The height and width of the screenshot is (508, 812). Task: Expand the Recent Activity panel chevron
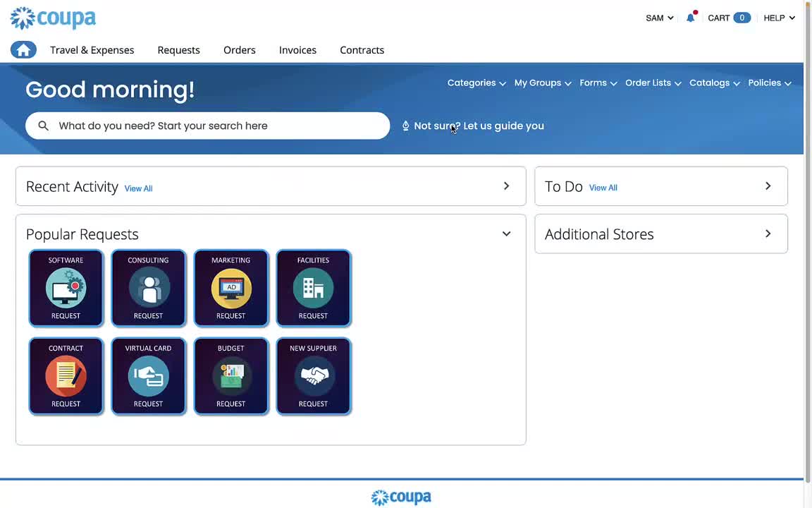click(x=507, y=186)
